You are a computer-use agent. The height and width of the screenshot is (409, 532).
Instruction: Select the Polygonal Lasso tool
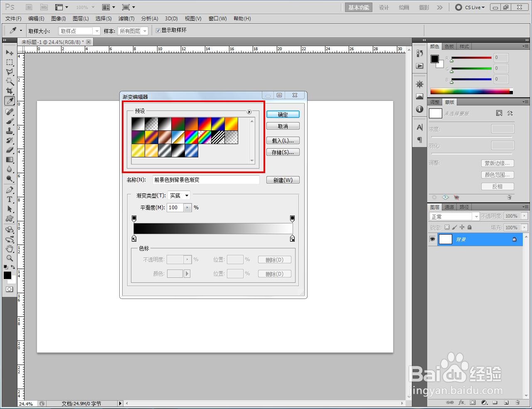10,72
